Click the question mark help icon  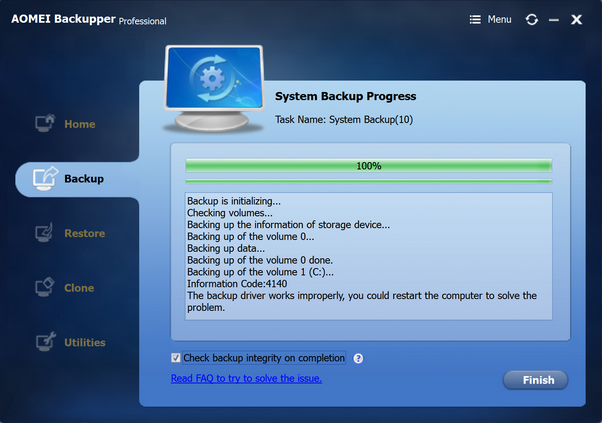(358, 358)
